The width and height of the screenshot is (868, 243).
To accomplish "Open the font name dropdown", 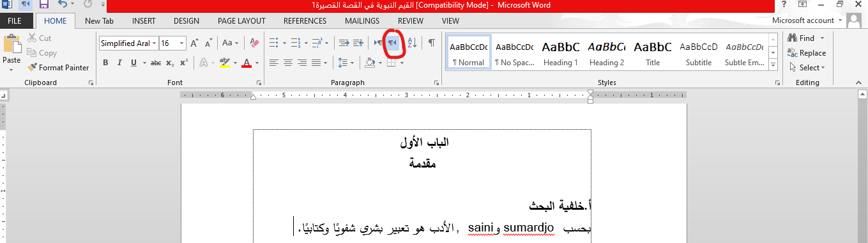I will [x=154, y=43].
